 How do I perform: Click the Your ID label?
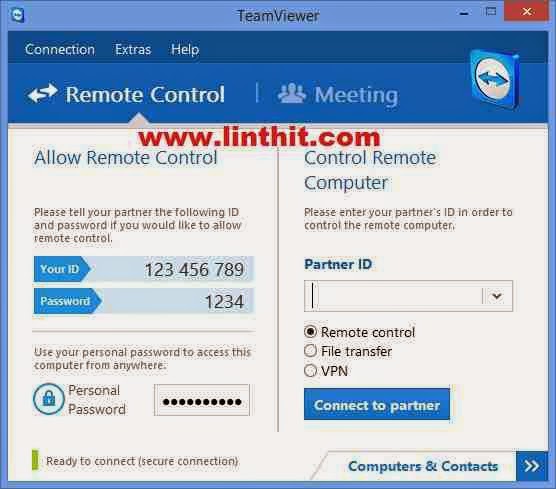61,269
